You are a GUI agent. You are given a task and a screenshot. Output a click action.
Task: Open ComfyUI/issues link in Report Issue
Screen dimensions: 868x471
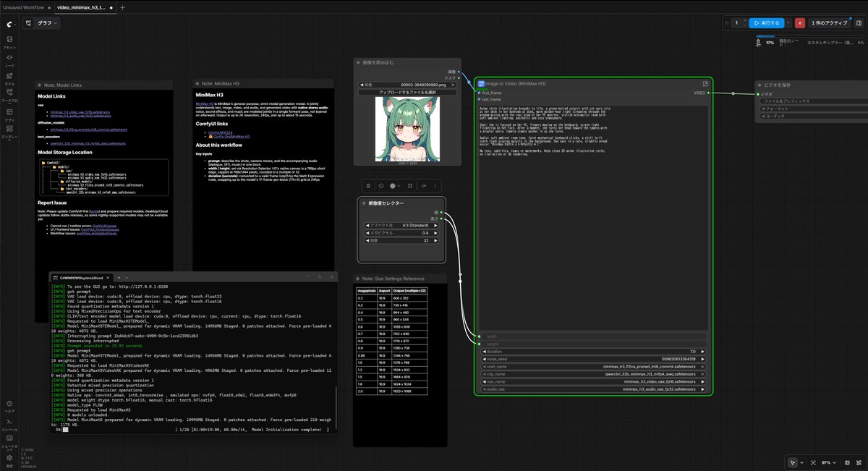click(104, 226)
